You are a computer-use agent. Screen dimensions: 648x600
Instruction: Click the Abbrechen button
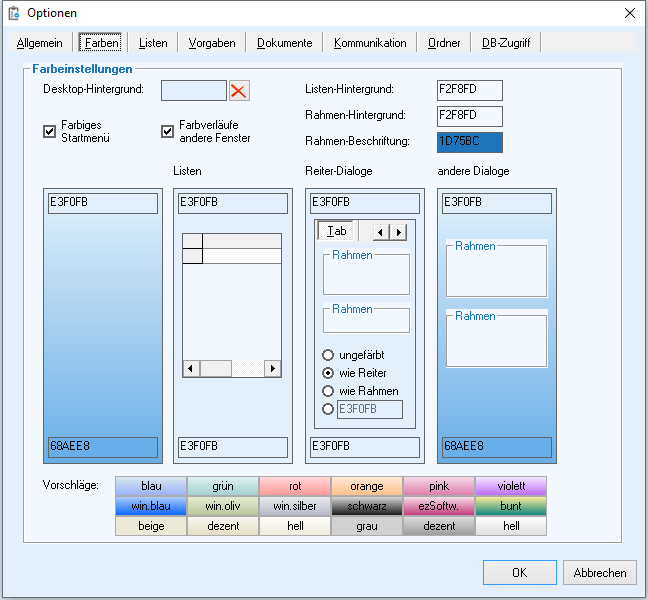coord(600,573)
